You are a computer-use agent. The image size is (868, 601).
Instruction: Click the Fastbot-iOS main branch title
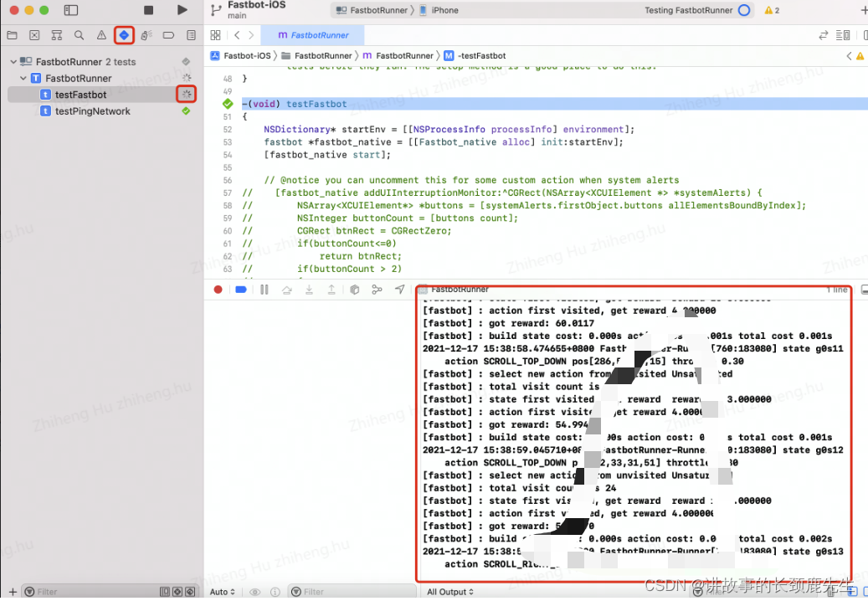point(256,9)
